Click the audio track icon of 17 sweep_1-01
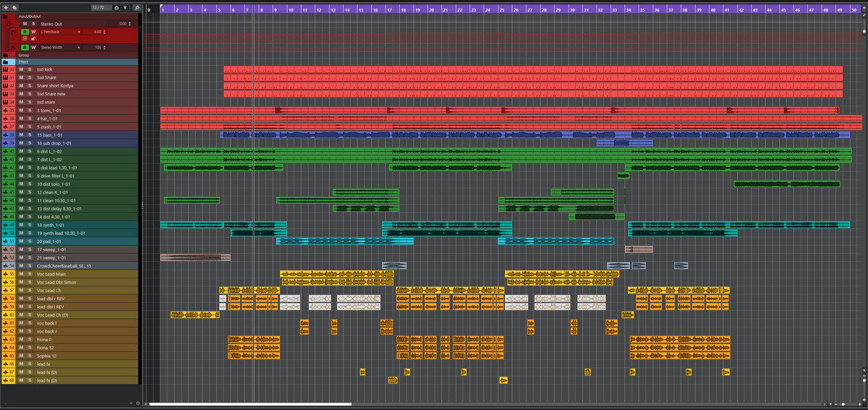Image resolution: width=868 pixels, height=410 pixels. (x=5, y=249)
